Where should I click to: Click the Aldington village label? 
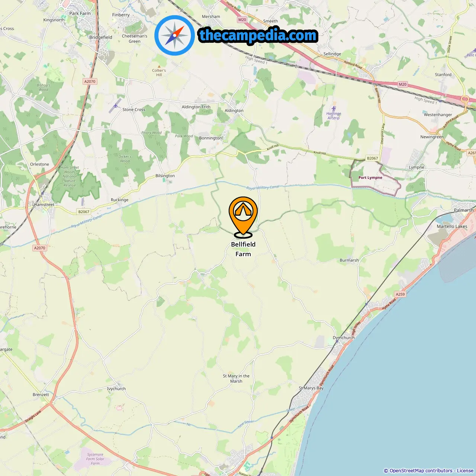[x=234, y=110]
